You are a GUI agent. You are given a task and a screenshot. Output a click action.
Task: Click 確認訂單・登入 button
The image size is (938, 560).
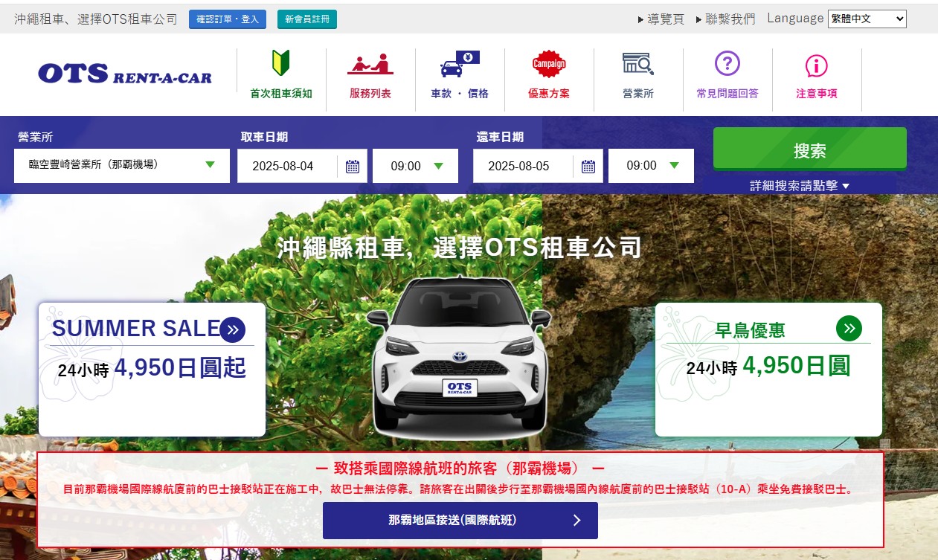(228, 19)
